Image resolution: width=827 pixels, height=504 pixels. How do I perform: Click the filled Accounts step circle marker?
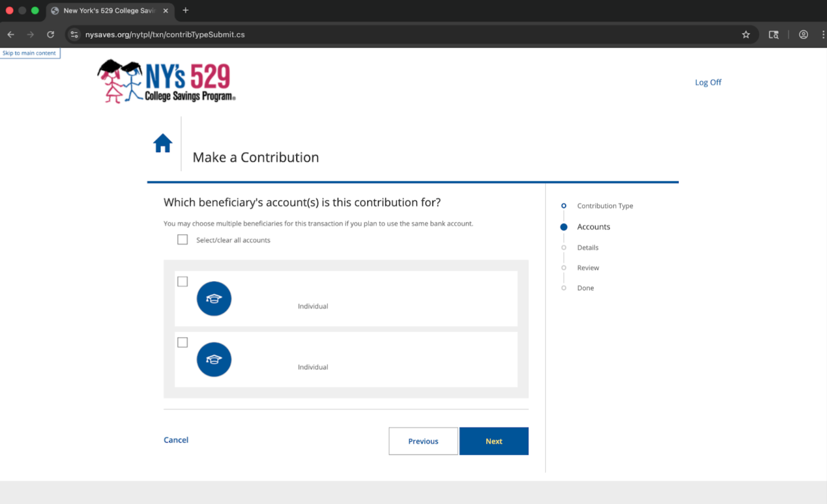coord(564,227)
